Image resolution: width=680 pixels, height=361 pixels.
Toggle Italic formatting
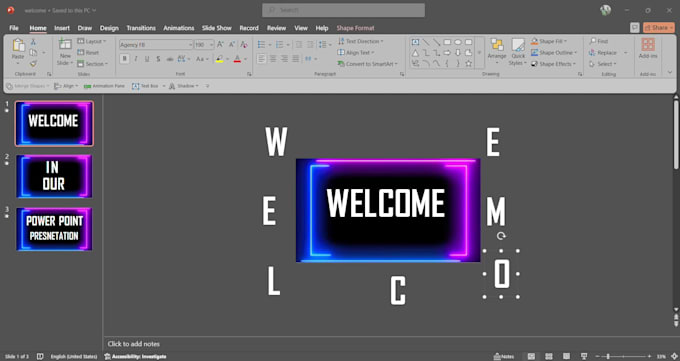pyautogui.click(x=136, y=59)
